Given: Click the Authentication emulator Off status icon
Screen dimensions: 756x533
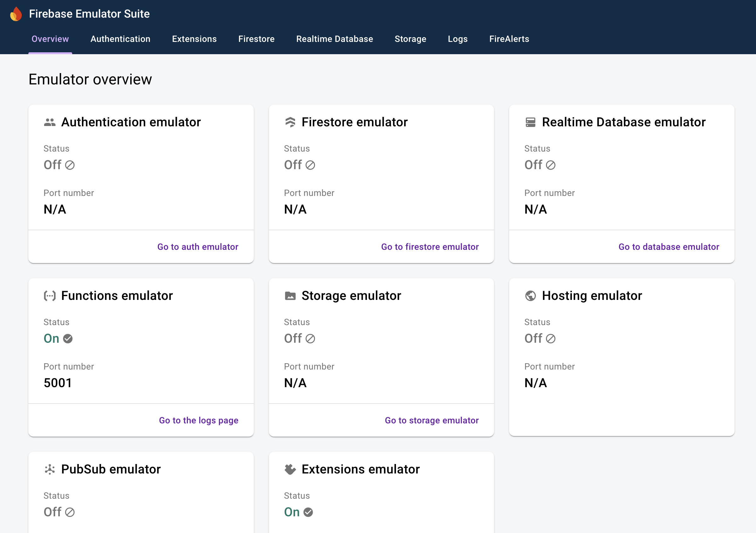Looking at the screenshot, I should click(x=70, y=165).
